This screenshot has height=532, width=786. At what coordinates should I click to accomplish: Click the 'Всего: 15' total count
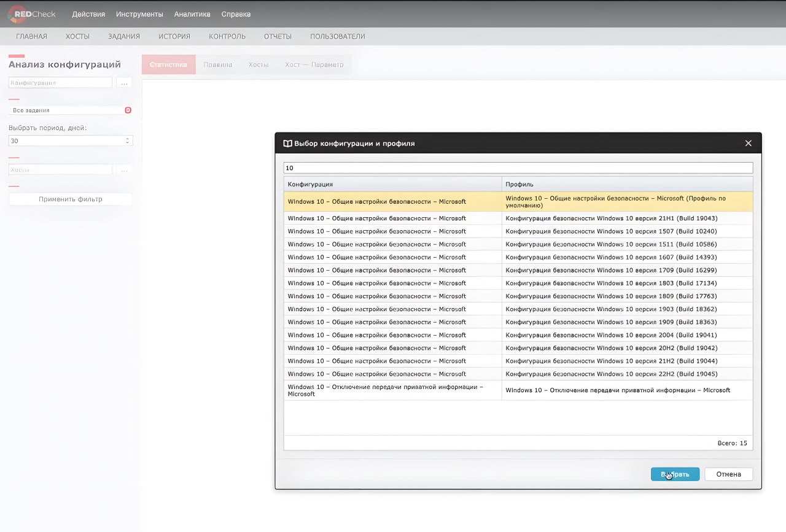[732, 443]
